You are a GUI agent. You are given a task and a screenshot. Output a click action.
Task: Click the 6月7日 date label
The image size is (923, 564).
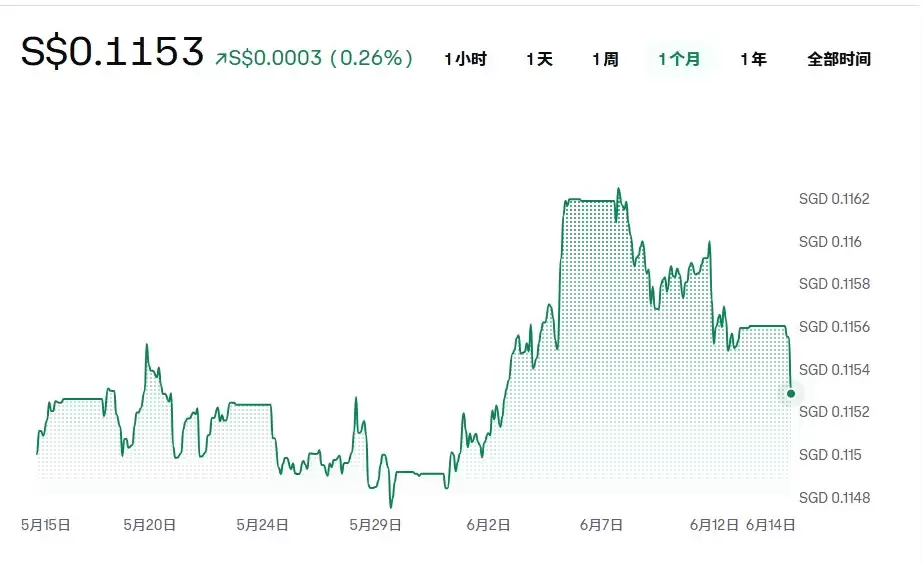coord(601,525)
